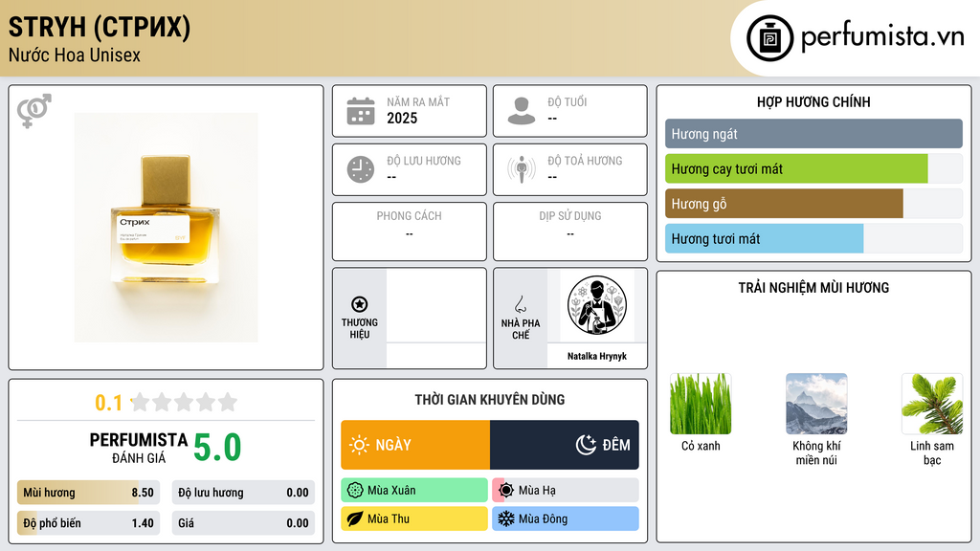Image resolution: width=980 pixels, height=551 pixels.
Task: Click the Độ lưu hương 0.00 score bar
Action: pos(243,493)
